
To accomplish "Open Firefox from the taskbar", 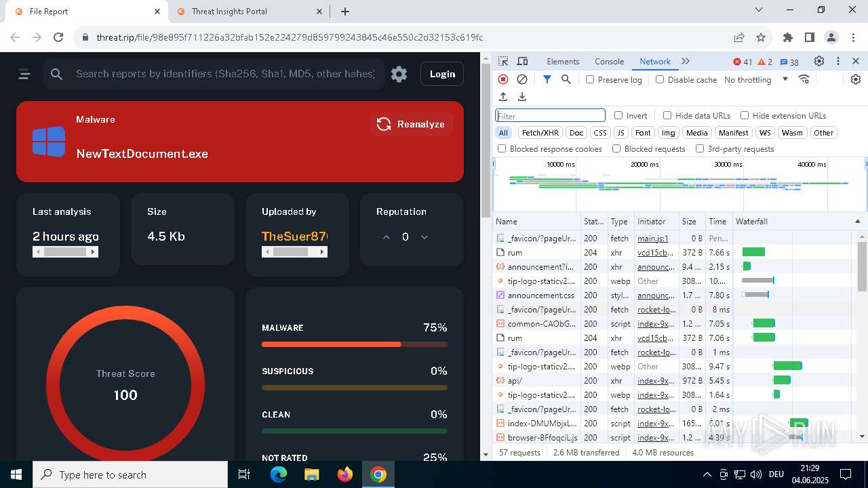I will [x=345, y=474].
